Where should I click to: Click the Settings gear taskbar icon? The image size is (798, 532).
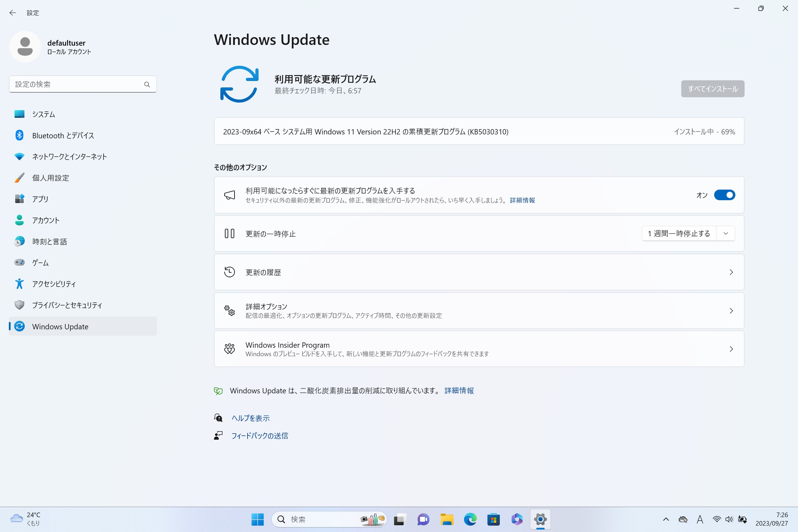[x=540, y=520]
